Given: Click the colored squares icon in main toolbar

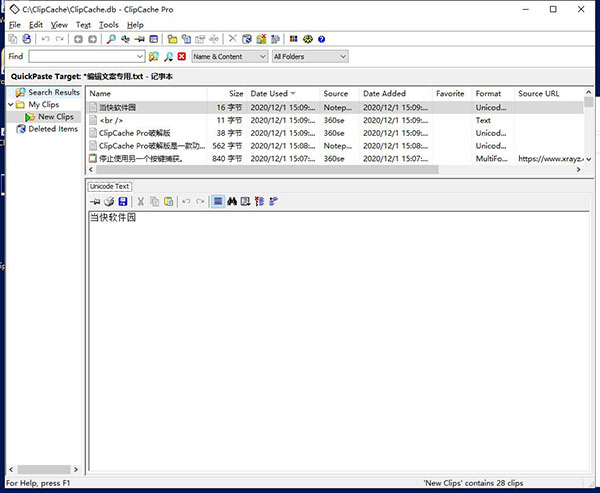Looking at the screenshot, I should 293,39.
